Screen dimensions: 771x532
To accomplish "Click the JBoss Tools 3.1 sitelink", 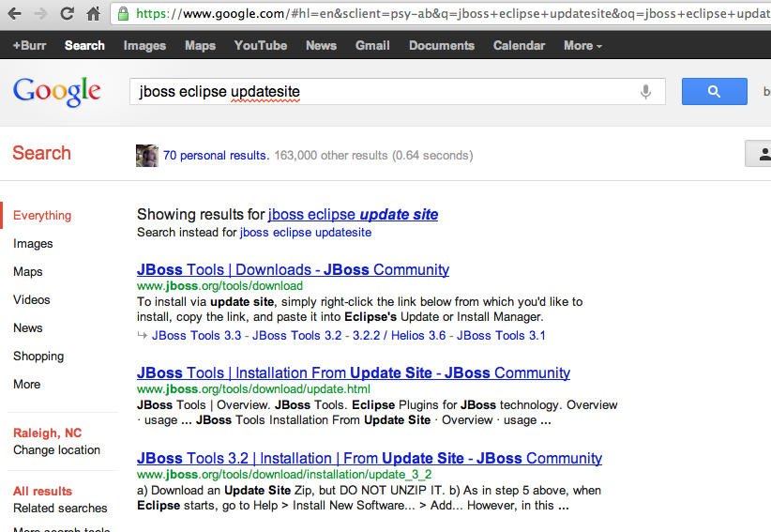I will [501, 335].
